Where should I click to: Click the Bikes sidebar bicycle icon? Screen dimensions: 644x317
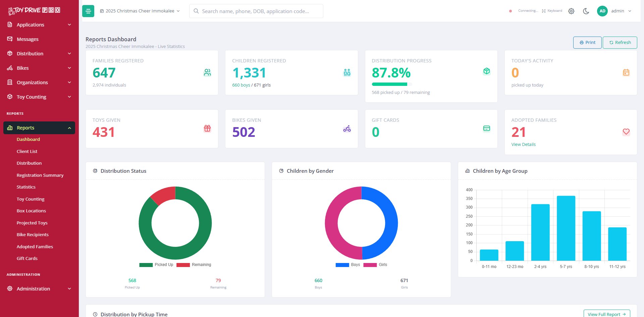[10, 68]
